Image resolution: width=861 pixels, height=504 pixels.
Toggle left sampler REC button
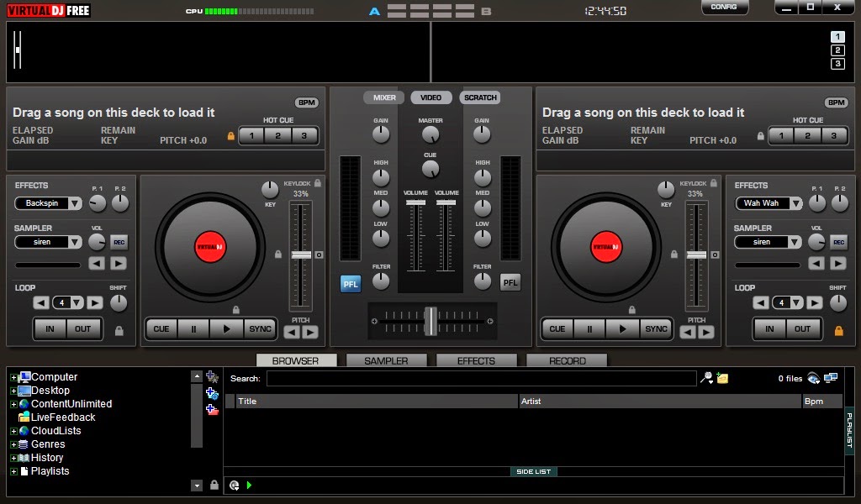click(119, 243)
